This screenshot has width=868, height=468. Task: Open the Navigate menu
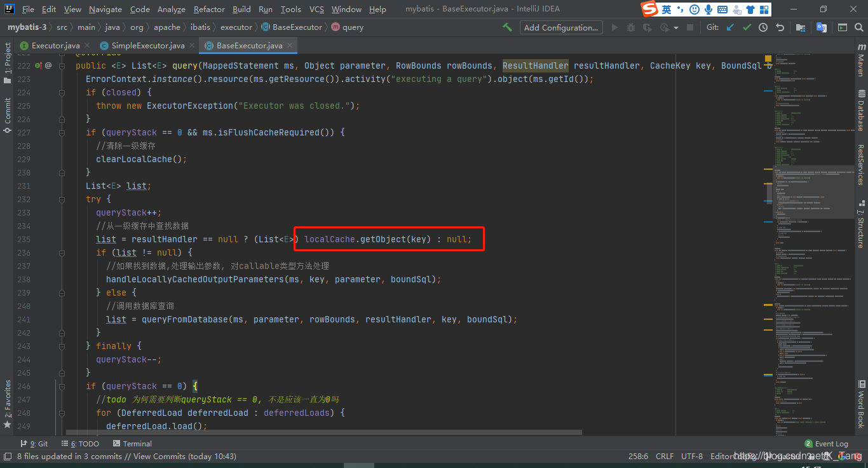[x=105, y=9]
